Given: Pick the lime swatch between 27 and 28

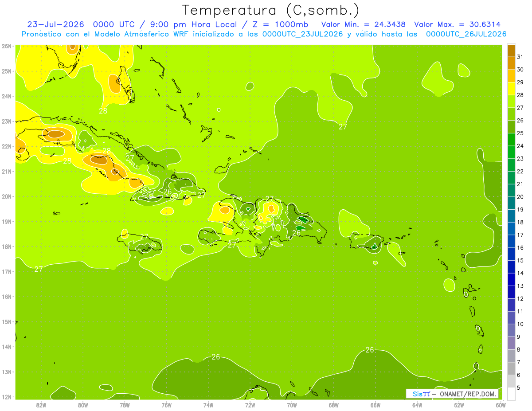Looking at the screenshot, I should point(511,101).
